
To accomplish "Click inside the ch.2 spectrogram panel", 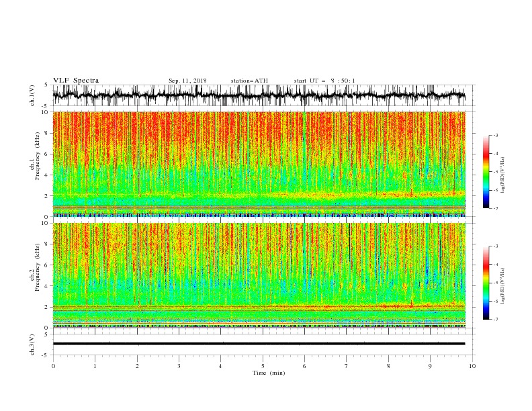I will tap(259, 275).
